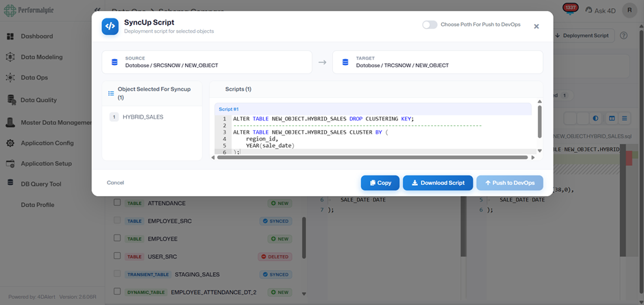Open Application Setup in sidebar

click(47, 164)
